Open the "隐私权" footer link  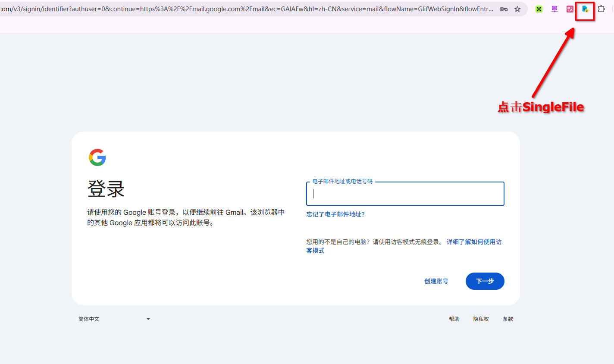click(x=481, y=319)
